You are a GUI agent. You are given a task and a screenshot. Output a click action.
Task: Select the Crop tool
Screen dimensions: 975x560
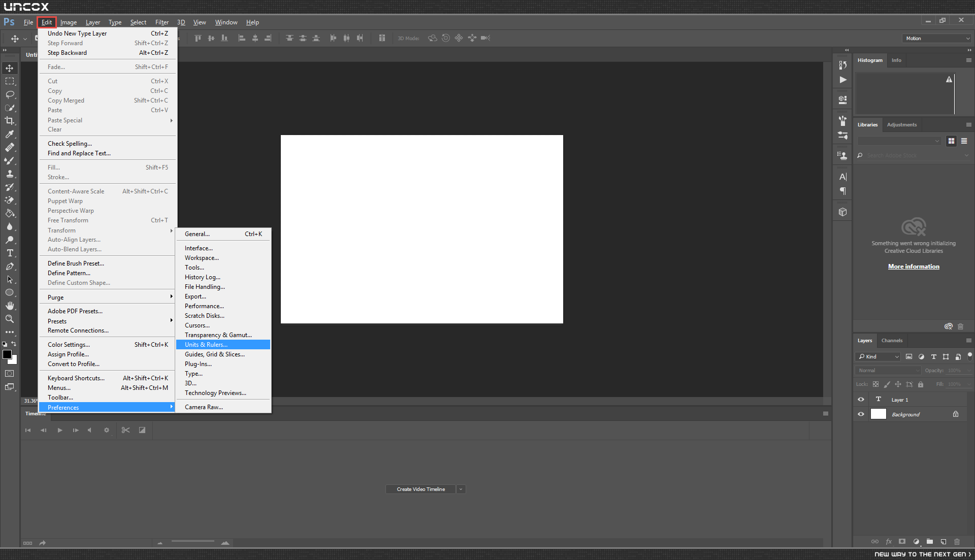(x=10, y=121)
